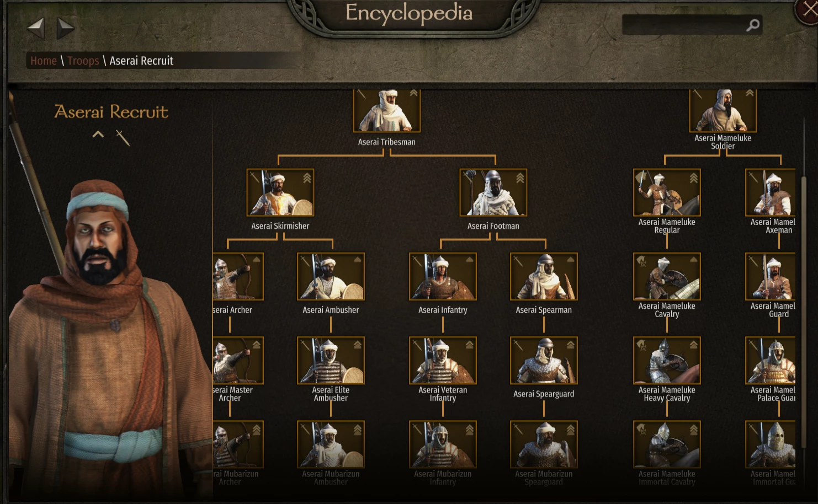
Task: Click the search magnifier icon
Action: (753, 25)
